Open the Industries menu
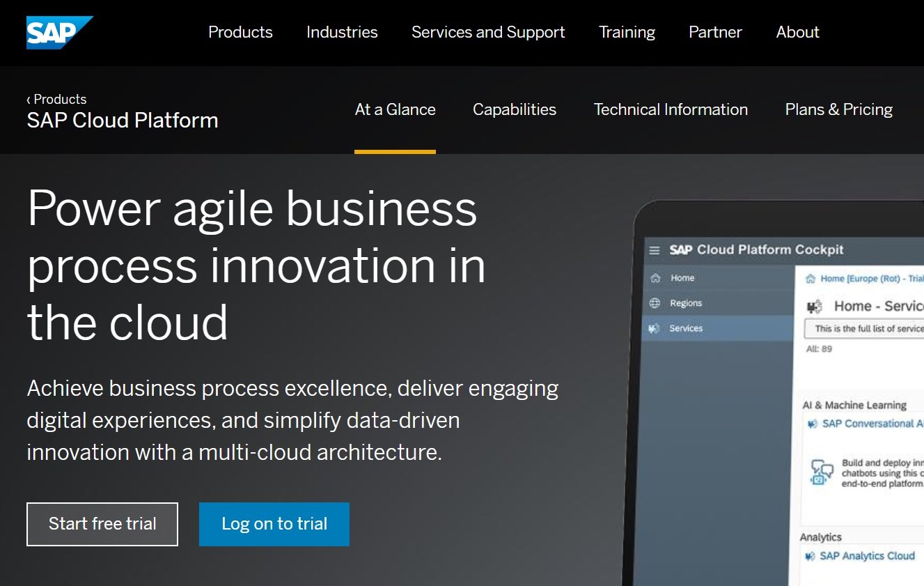This screenshot has width=924, height=586. coord(342,32)
